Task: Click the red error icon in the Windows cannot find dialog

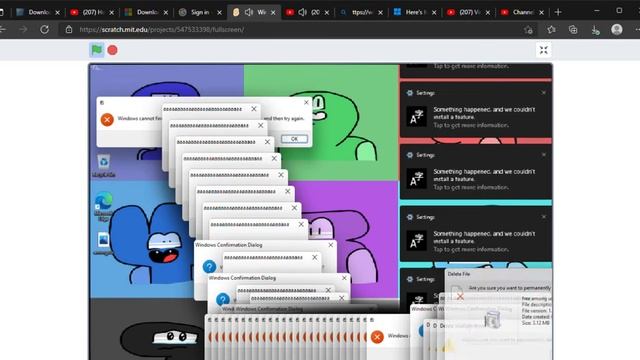Action: coord(107,120)
